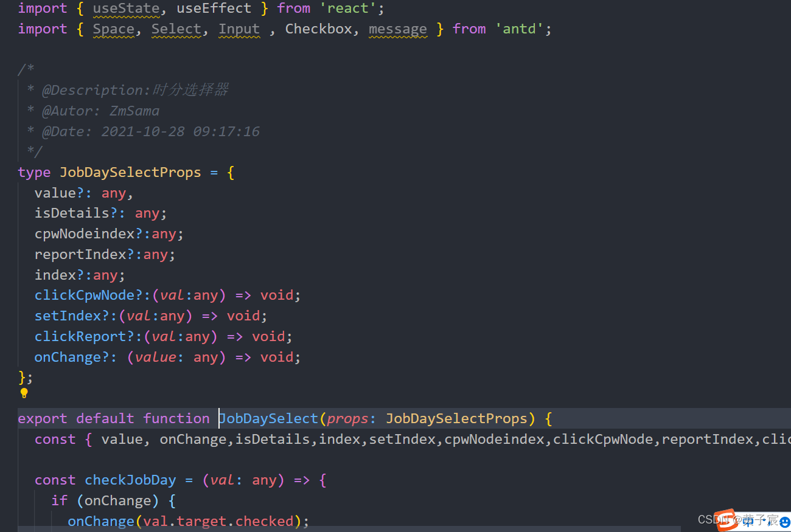This screenshot has height=532, width=791.
Task: Click 'message' in the antd import
Action: coord(398,29)
